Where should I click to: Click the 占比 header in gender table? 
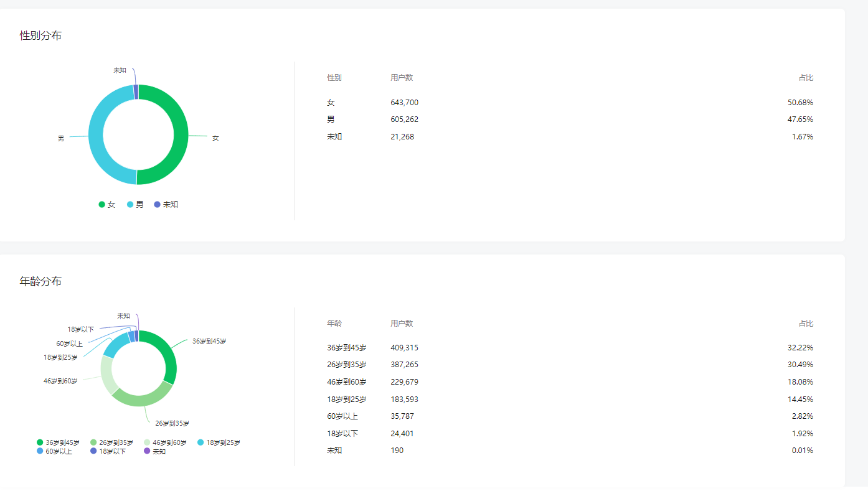pos(806,78)
